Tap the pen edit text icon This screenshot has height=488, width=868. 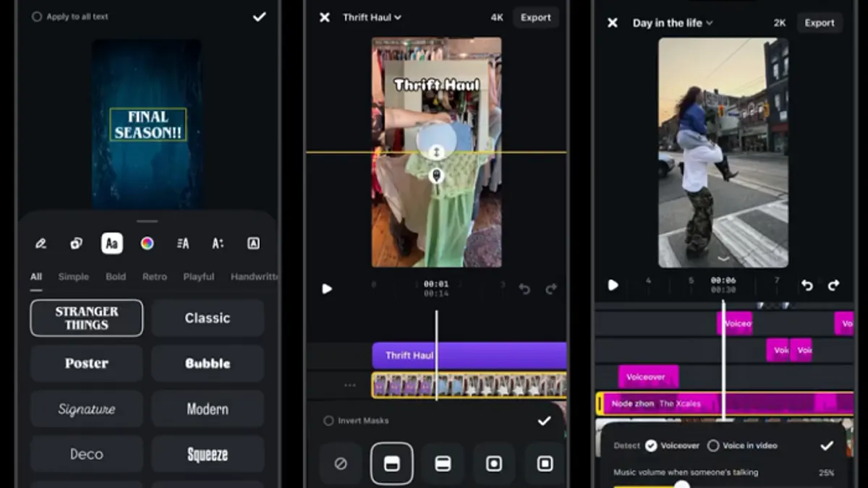41,244
